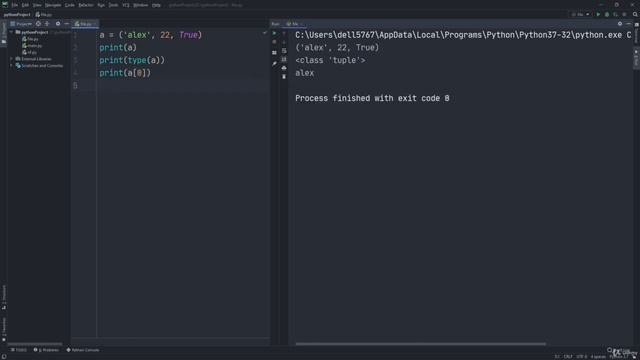Open Run panel gear settings
Image resolution: width=640 pixels, height=360 pixels.
coord(620,24)
